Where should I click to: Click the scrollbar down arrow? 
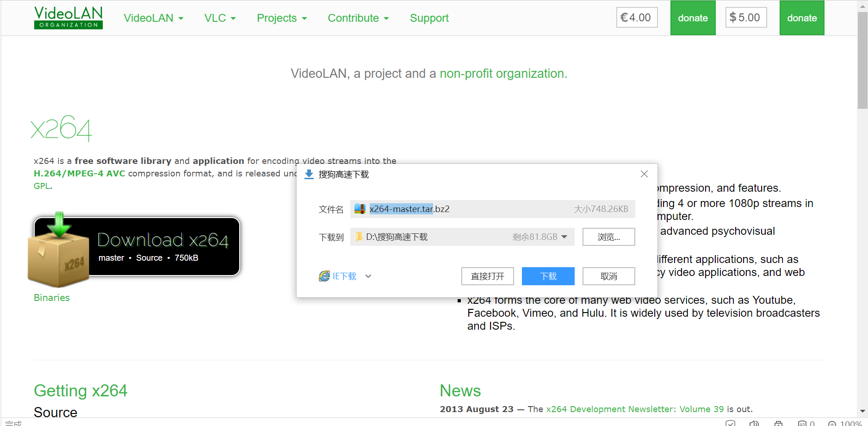pyautogui.click(x=862, y=411)
